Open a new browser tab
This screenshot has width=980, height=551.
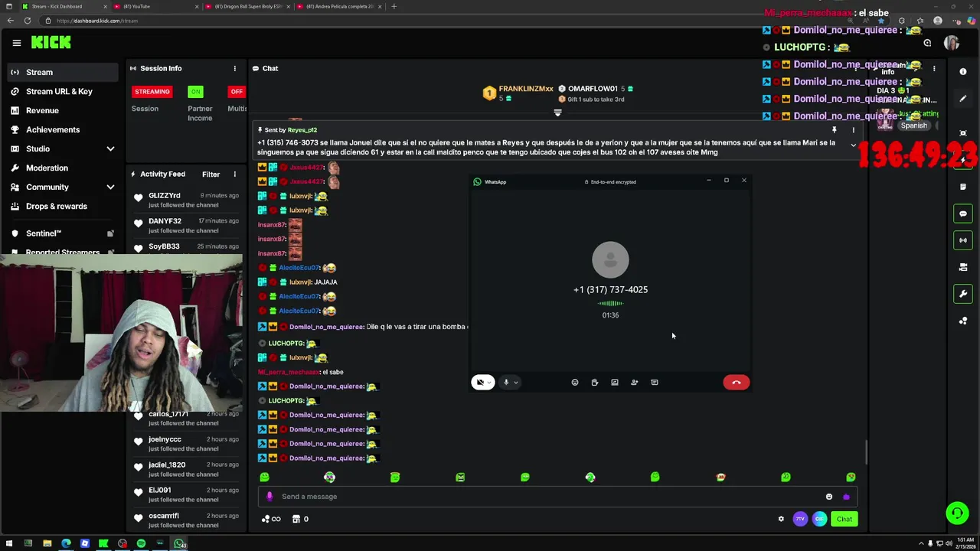pyautogui.click(x=394, y=6)
